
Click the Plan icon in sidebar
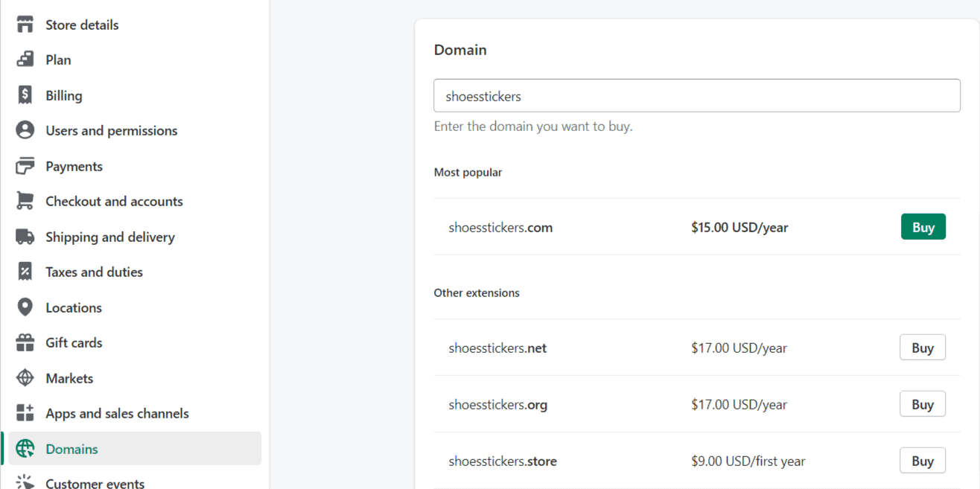point(25,60)
